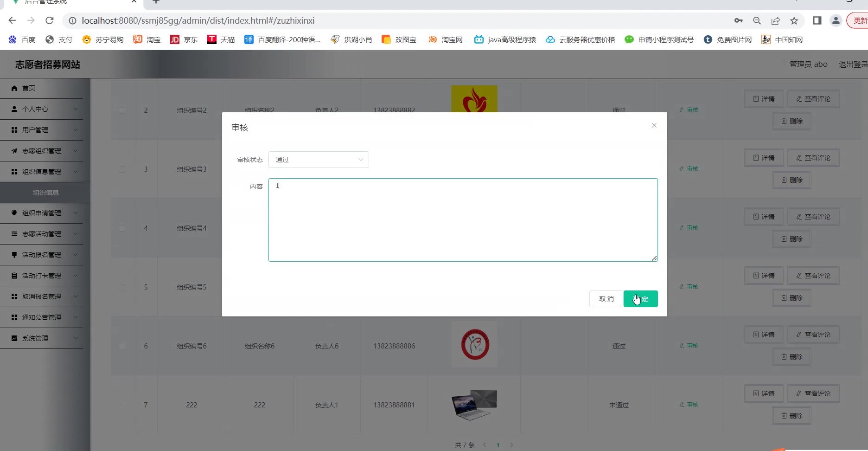
Task: Tick the checkbox for row 7
Action: (x=122, y=405)
